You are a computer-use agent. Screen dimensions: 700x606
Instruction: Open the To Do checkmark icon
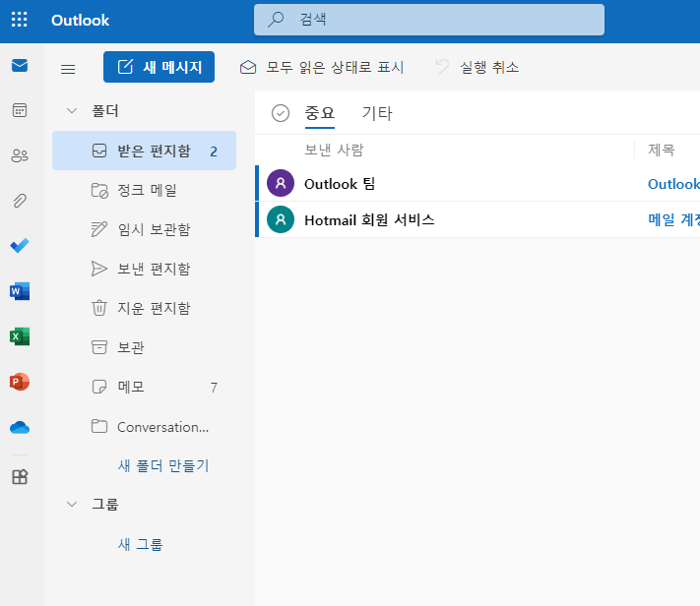point(20,245)
